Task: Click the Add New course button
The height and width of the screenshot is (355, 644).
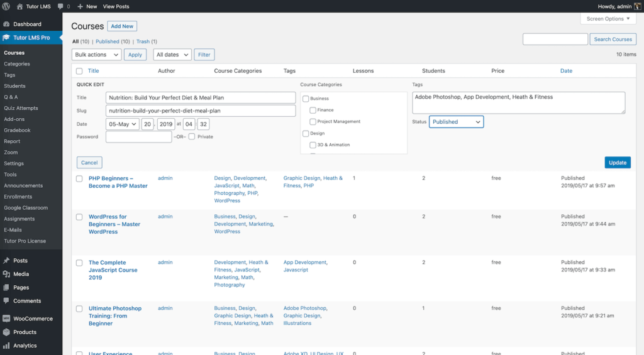Action: 122,26
